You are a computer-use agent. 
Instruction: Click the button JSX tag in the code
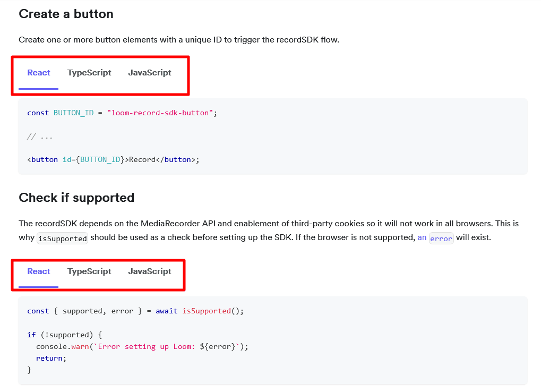45,159
